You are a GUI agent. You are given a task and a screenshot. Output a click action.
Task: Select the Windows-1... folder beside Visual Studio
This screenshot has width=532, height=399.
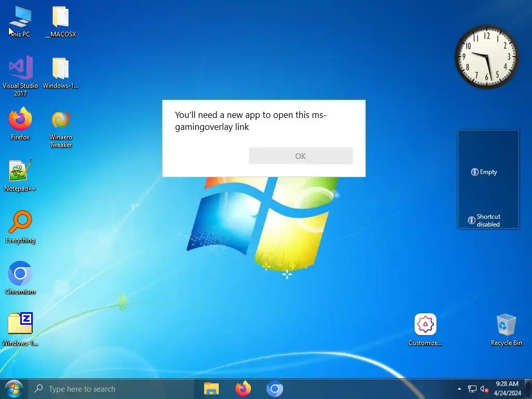point(61,73)
